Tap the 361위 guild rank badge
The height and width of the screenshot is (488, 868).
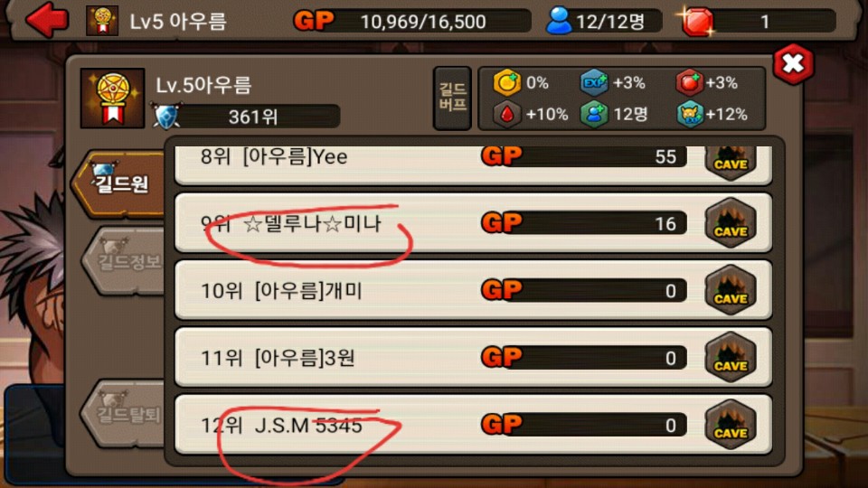coord(247,117)
